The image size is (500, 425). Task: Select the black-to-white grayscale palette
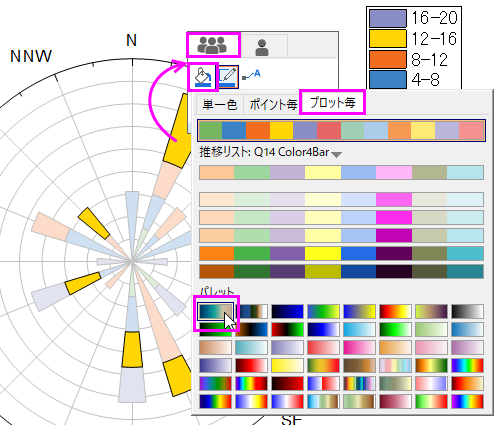click(467, 311)
